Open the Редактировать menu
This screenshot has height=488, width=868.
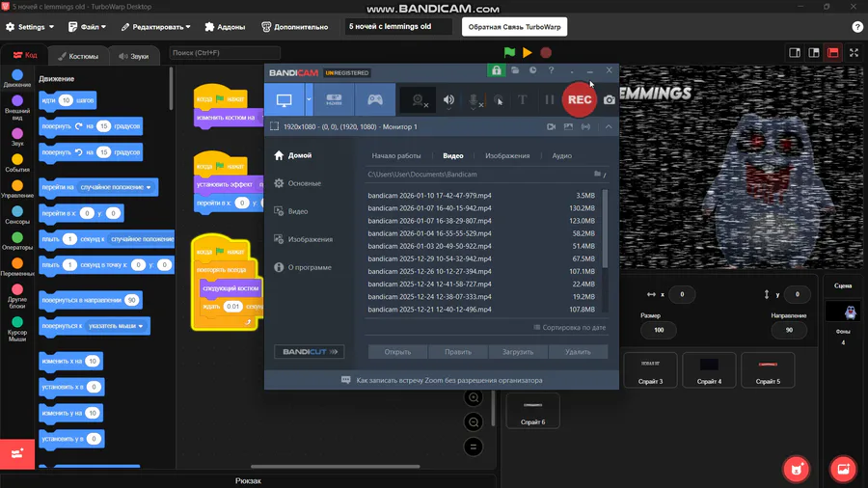[155, 27]
